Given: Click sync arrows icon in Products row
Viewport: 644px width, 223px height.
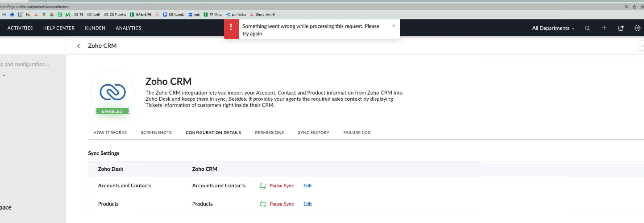Looking at the screenshot, I should click(263, 204).
